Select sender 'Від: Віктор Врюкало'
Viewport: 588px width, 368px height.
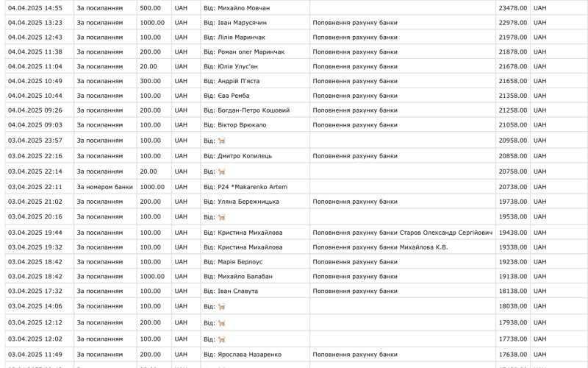(x=235, y=125)
